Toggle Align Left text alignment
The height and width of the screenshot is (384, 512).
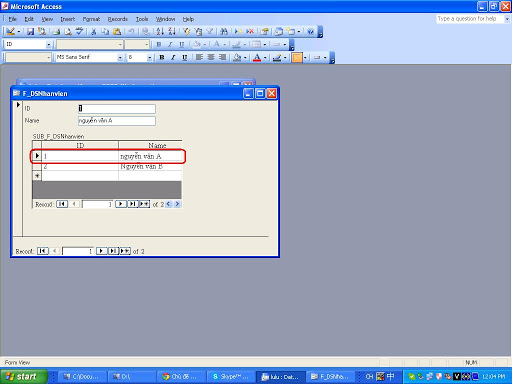click(199, 57)
